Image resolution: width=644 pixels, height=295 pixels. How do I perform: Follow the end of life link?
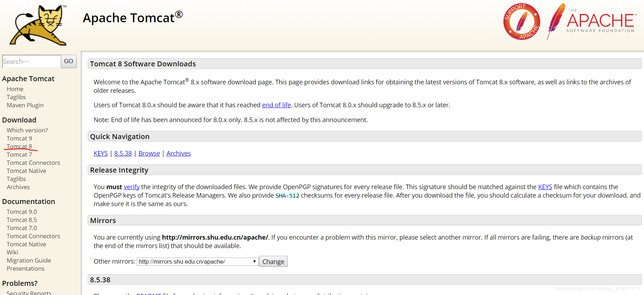pyautogui.click(x=276, y=105)
